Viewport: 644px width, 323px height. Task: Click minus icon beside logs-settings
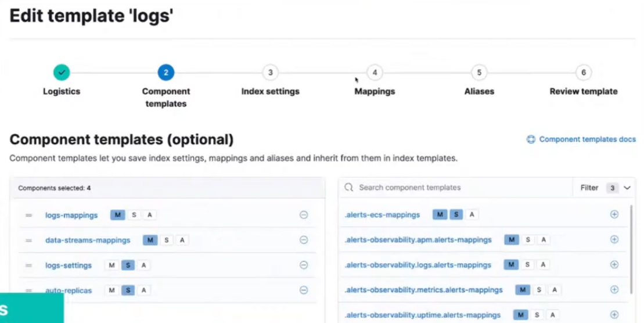coord(303,265)
